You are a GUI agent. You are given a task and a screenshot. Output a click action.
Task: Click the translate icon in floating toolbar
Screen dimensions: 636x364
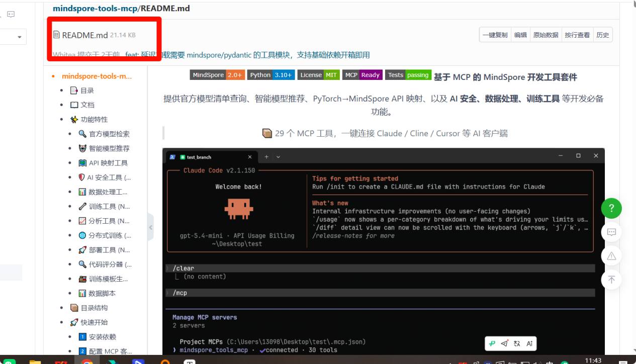517,343
